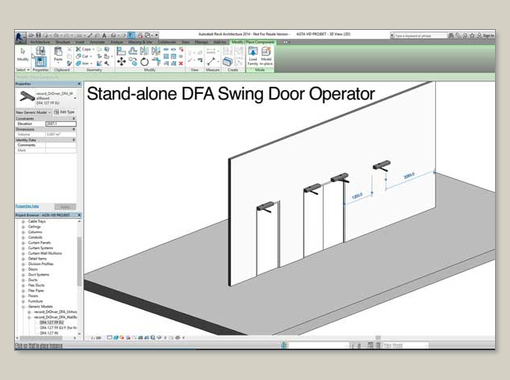Click the Open icon in quick access toolbar
Image resolution: width=510 pixels, height=380 pixels.
click(x=32, y=35)
